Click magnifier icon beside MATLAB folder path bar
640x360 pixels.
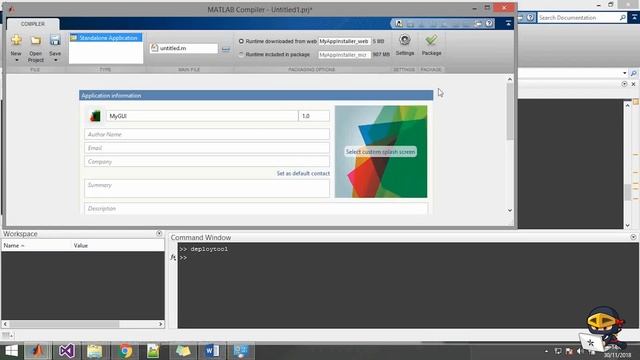tap(633, 73)
